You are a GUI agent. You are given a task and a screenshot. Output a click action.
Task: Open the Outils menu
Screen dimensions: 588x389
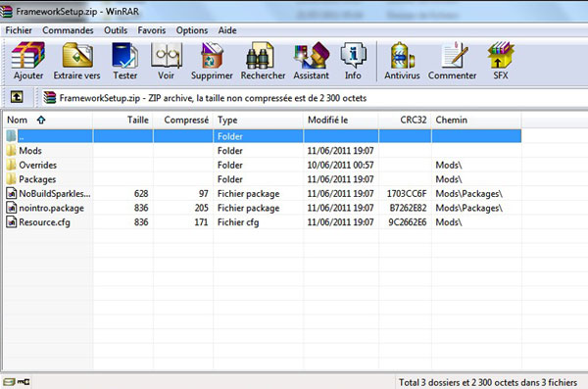coord(116,30)
